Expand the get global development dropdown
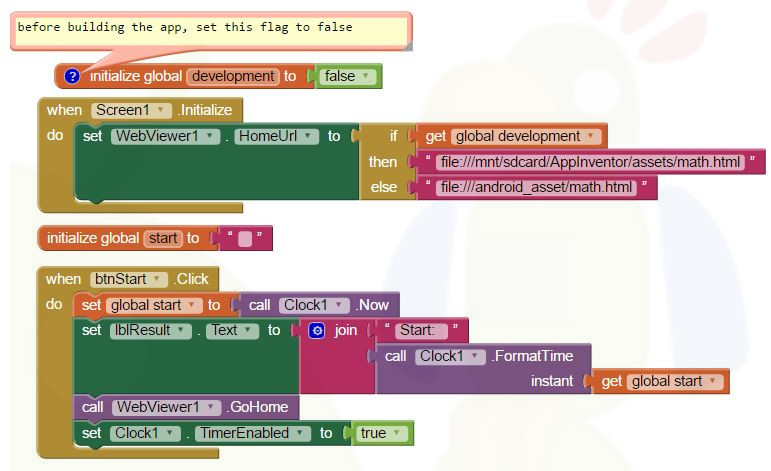The width and height of the screenshot is (771, 471). (591, 136)
